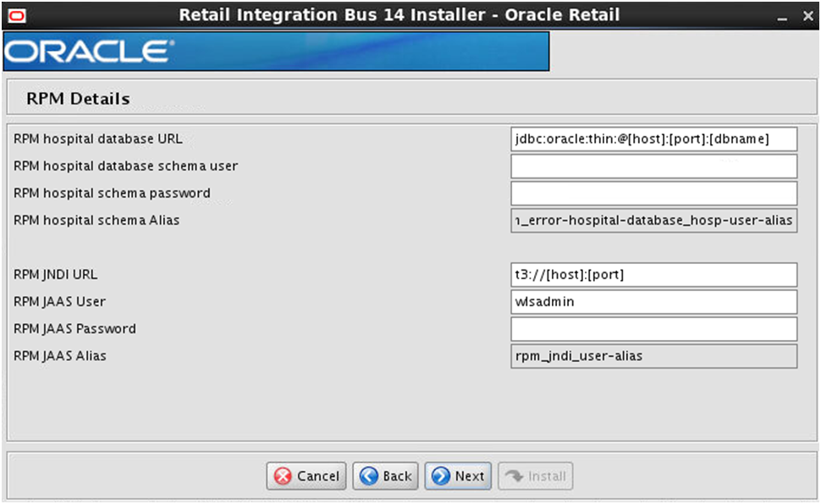
Task: Click the 'RPM hospital database schema user' label
Action: coord(125,166)
